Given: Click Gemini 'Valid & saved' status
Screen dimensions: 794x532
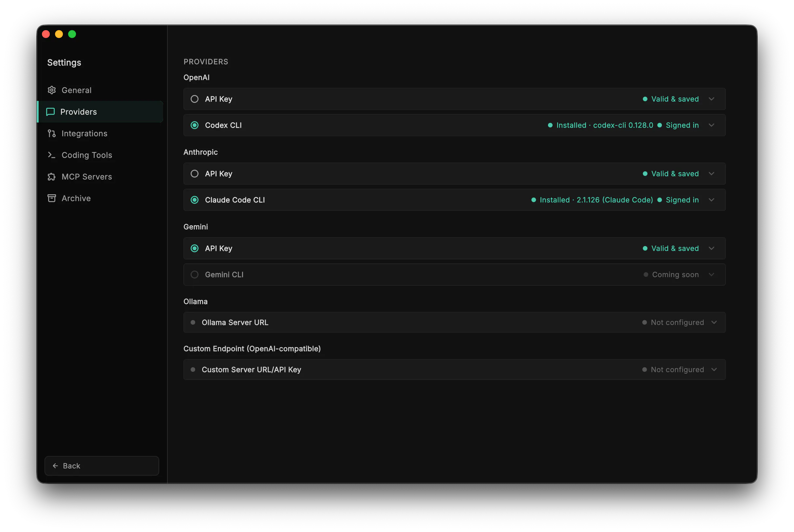Looking at the screenshot, I should point(671,248).
